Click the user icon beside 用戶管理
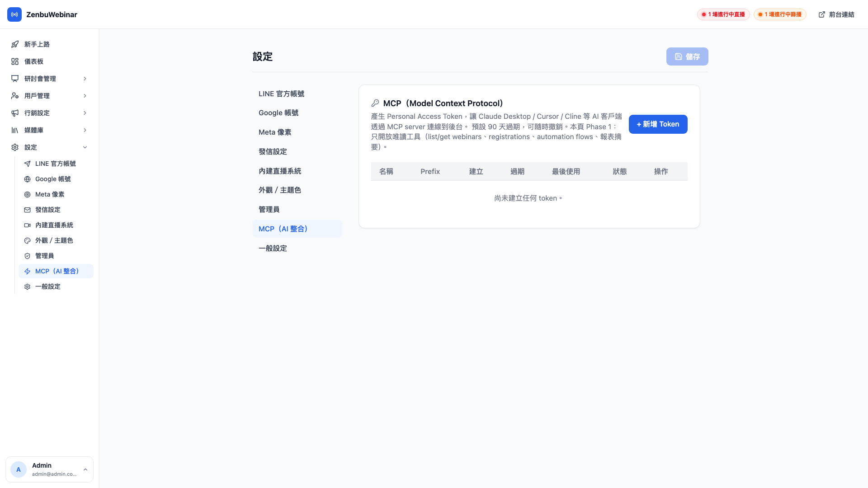The height and width of the screenshot is (488, 868). point(15,96)
